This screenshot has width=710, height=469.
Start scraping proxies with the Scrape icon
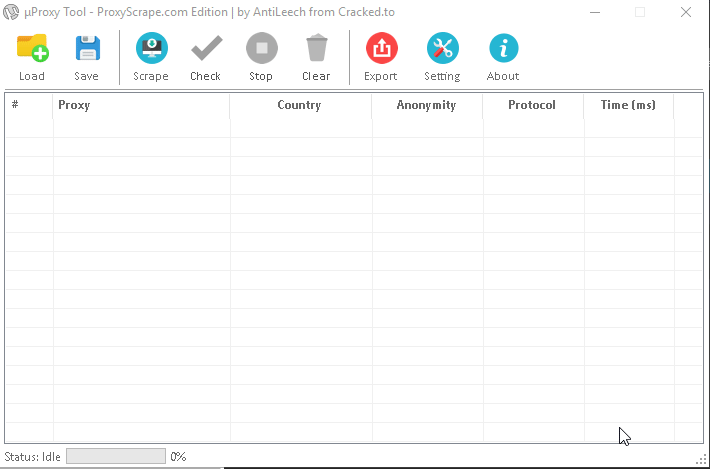click(152, 48)
